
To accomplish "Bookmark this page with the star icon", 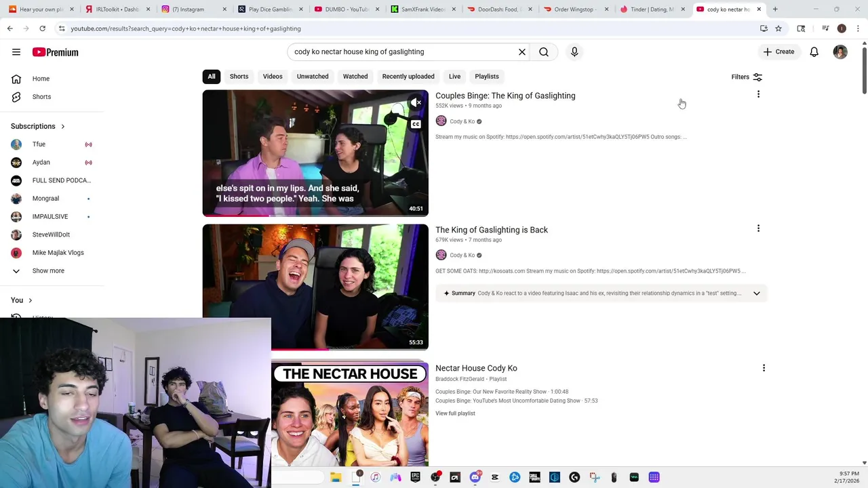I will [x=778, y=28].
